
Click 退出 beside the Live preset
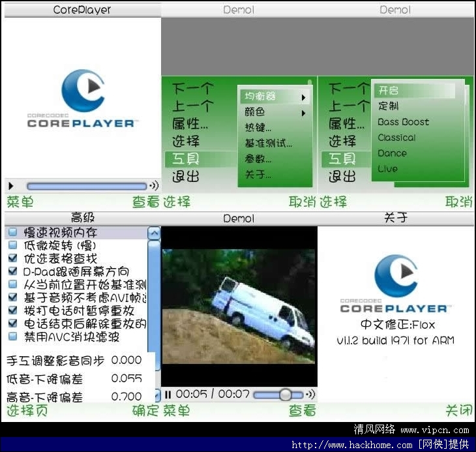pyautogui.click(x=342, y=176)
